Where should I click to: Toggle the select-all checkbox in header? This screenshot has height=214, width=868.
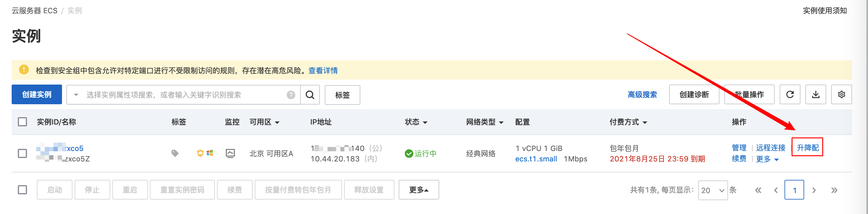[x=22, y=122]
